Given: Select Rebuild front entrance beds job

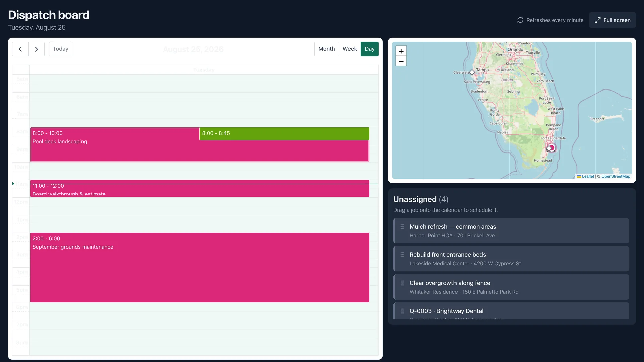Looking at the screenshot, I should click(511, 259).
